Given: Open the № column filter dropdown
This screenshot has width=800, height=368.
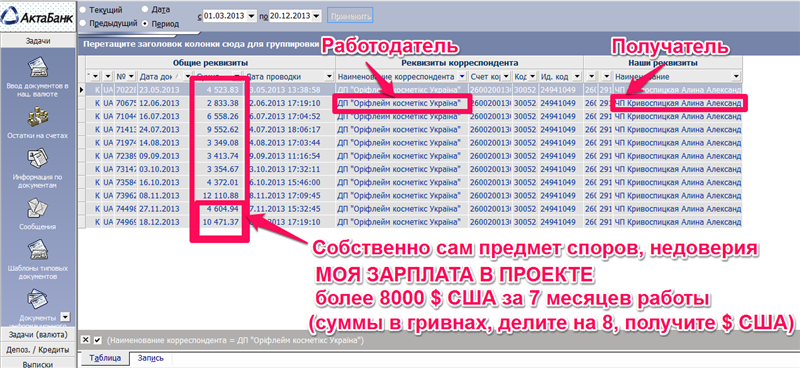Looking at the screenshot, I should (131, 77).
